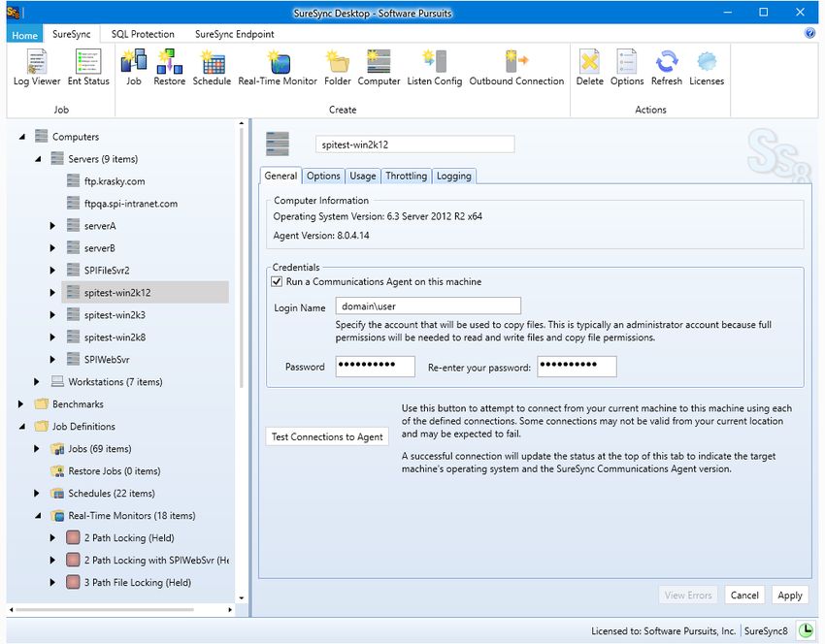The image size is (825, 644).
Task: Create a new Computer
Action: pyautogui.click(x=379, y=67)
